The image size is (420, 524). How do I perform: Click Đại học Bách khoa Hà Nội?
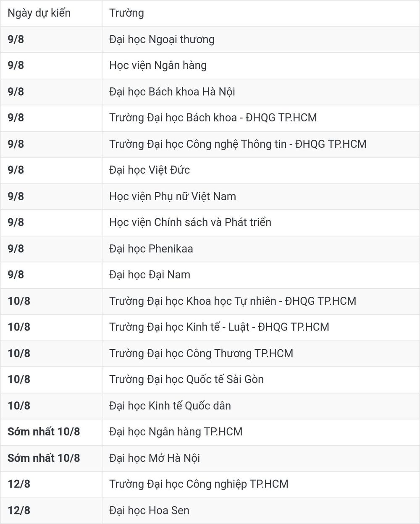click(x=172, y=92)
